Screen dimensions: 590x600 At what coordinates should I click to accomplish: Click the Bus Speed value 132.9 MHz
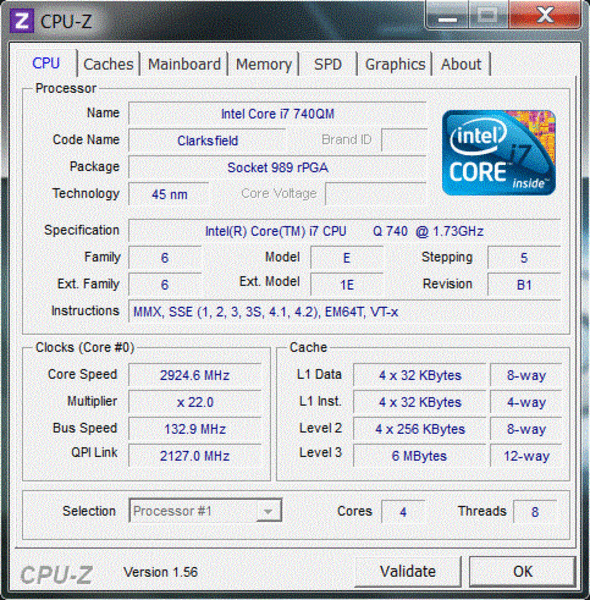[x=195, y=429]
